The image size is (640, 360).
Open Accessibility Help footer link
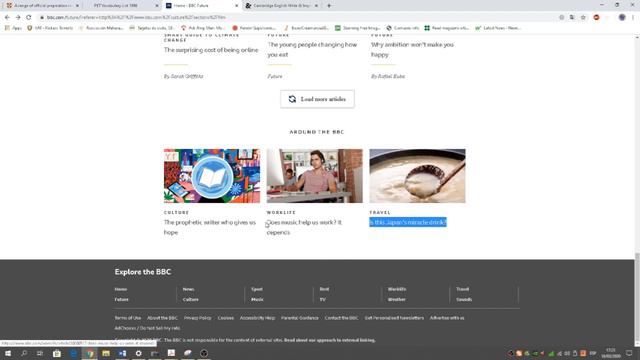coord(257,318)
